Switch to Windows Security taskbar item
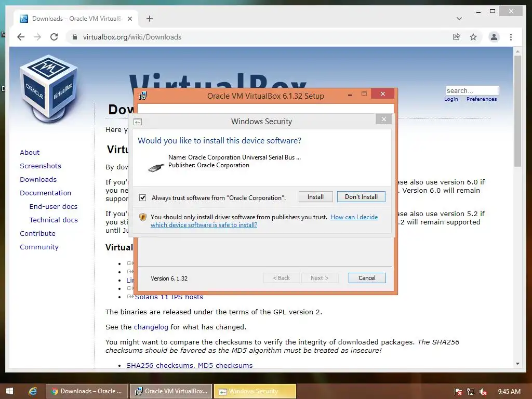This screenshot has width=532, height=399. (x=255, y=391)
